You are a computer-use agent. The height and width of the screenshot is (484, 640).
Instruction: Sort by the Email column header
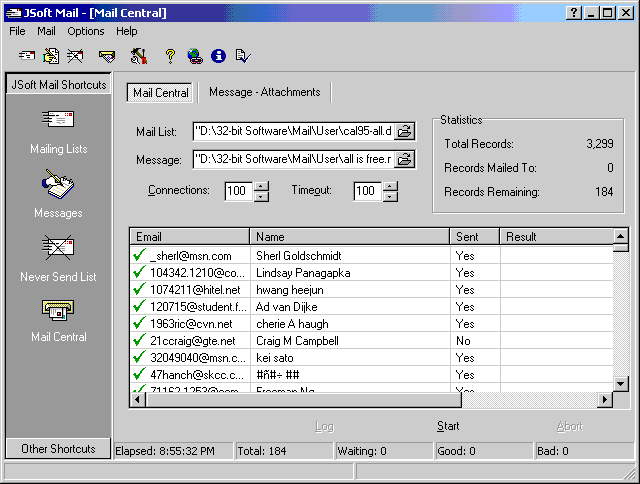[190, 236]
